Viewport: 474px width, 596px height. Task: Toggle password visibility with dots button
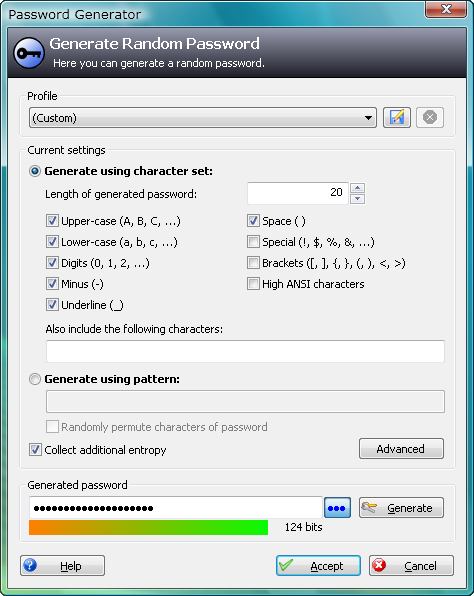[x=337, y=507]
